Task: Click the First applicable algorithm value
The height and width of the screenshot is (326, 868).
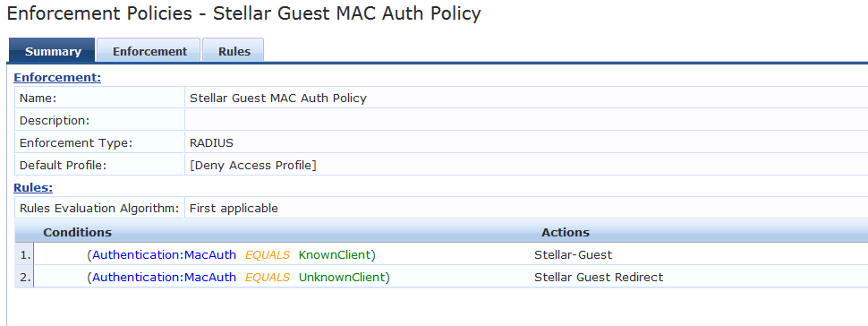Action: (x=234, y=209)
